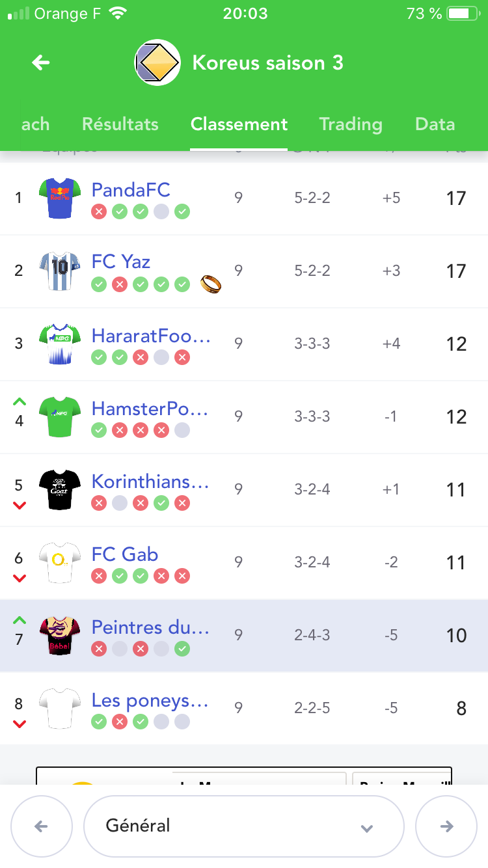The height and width of the screenshot is (868, 488).
Task: Open the Général ranking dropdown
Action: tap(243, 826)
